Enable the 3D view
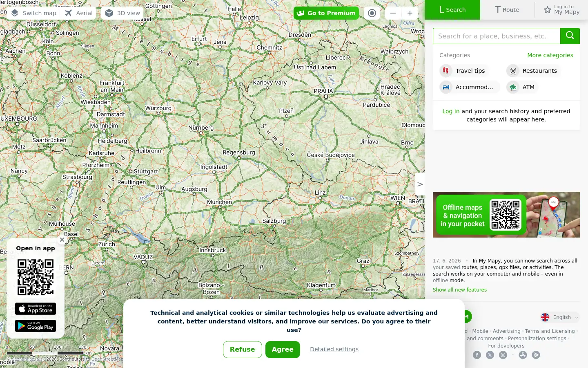 tap(122, 13)
